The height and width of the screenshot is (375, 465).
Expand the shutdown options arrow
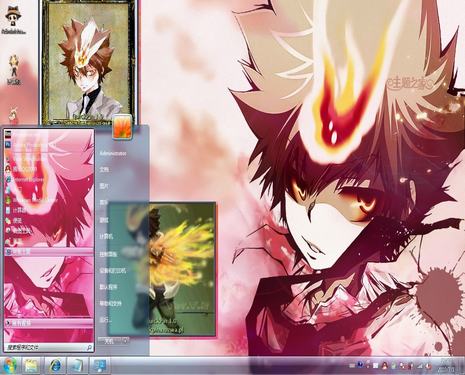125,341
